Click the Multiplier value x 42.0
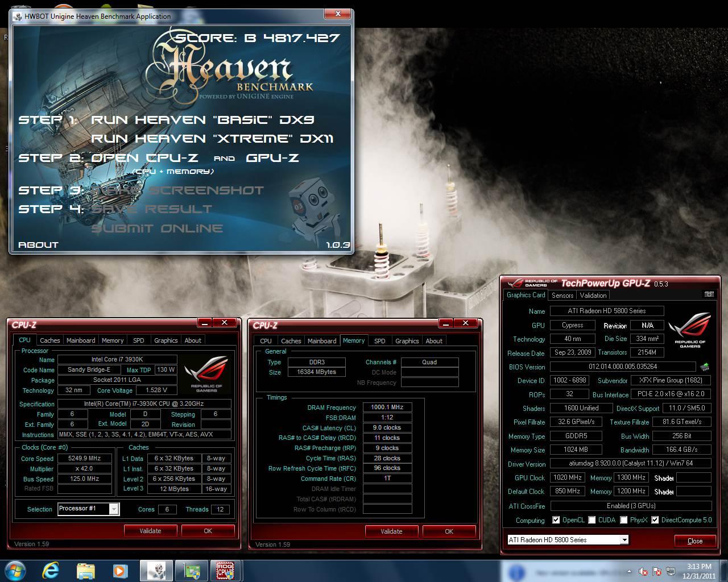 point(84,468)
